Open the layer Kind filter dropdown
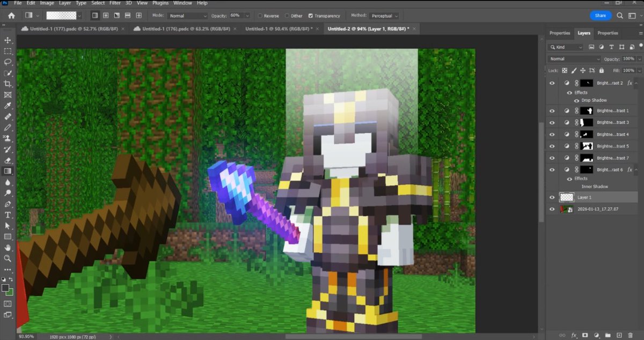The image size is (644, 340). pos(567,47)
